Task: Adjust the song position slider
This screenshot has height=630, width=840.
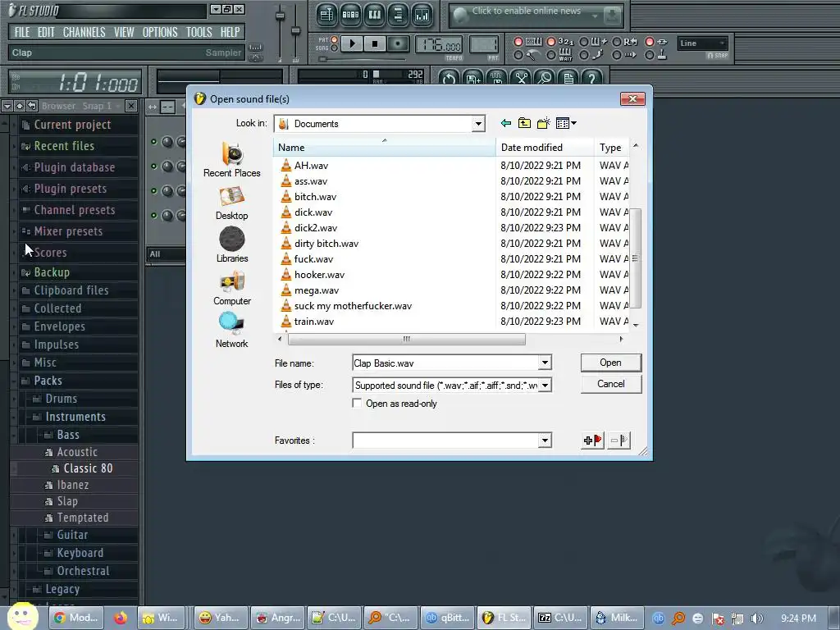Action: (362, 59)
